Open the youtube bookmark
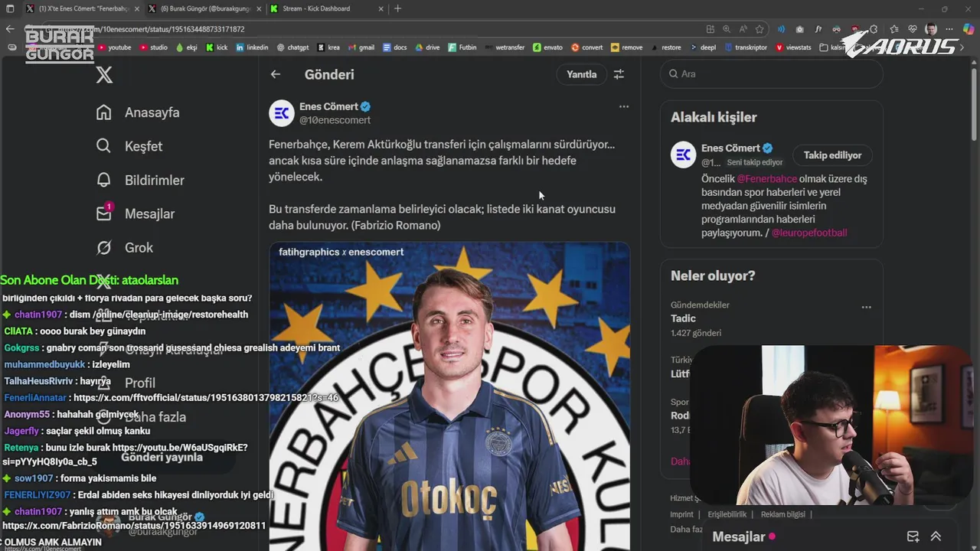This screenshot has height=551, width=980. click(115, 47)
